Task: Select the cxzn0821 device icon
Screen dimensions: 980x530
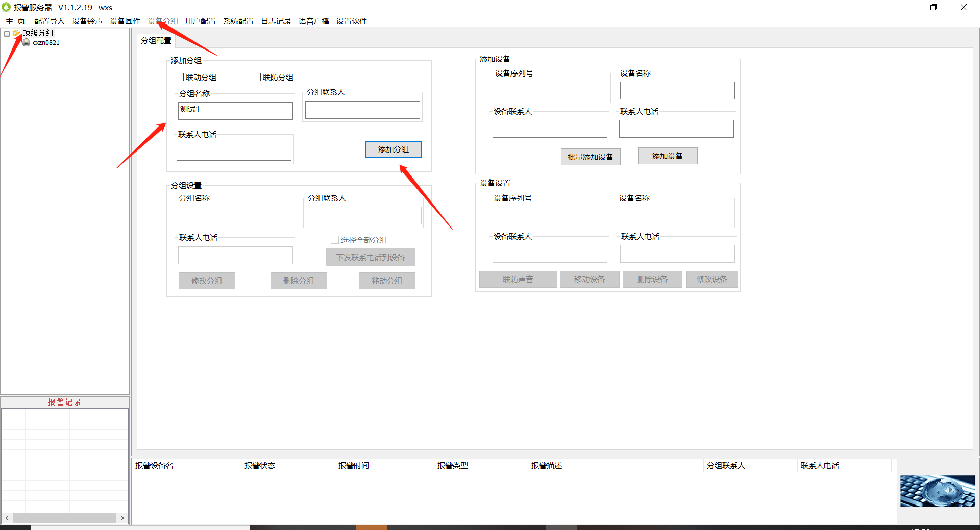Action: 26,42
